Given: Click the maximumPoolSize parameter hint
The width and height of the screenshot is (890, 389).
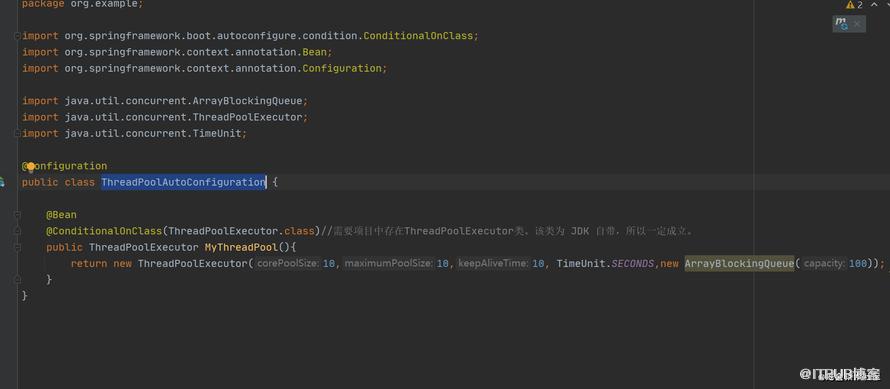Looking at the screenshot, I should tap(389, 263).
